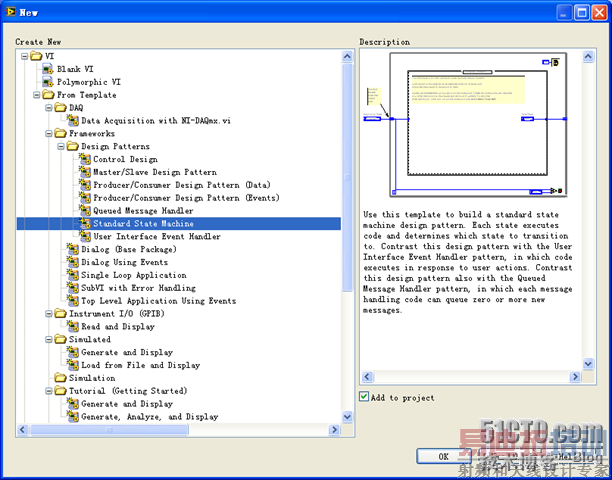Click the Queued Message Handler template icon
Viewport: 612px width, 480px height.
pos(85,210)
